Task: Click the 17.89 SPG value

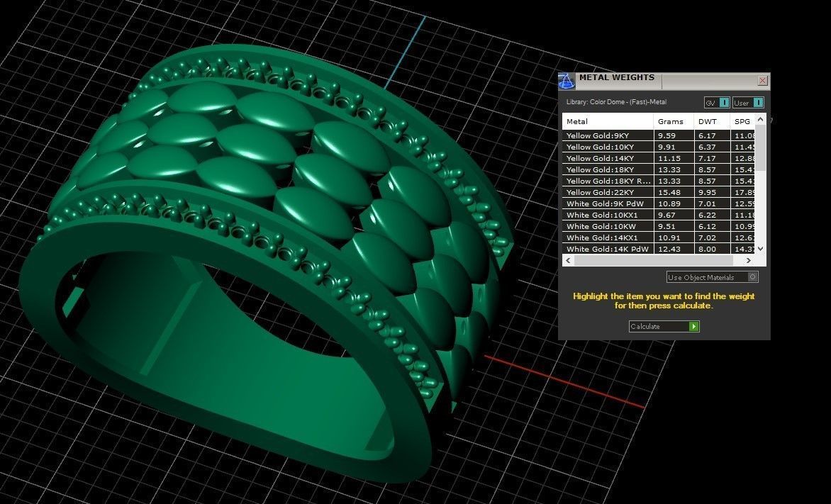Action: click(744, 192)
